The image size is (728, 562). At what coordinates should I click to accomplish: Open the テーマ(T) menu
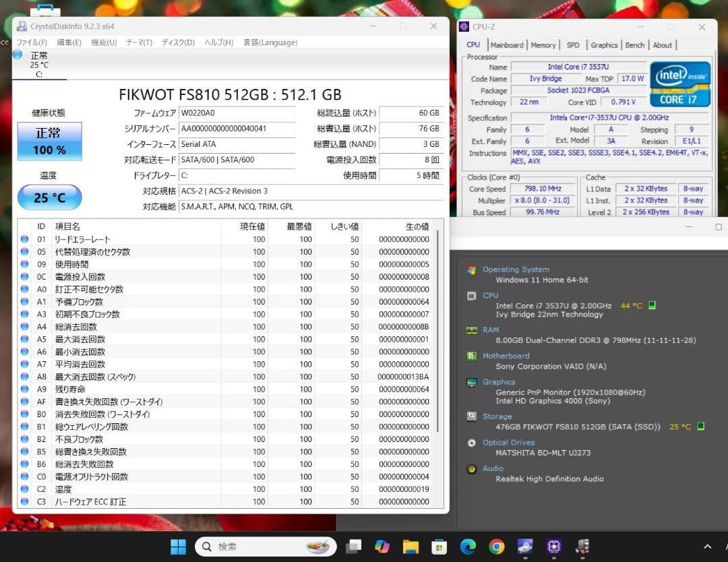tap(138, 42)
